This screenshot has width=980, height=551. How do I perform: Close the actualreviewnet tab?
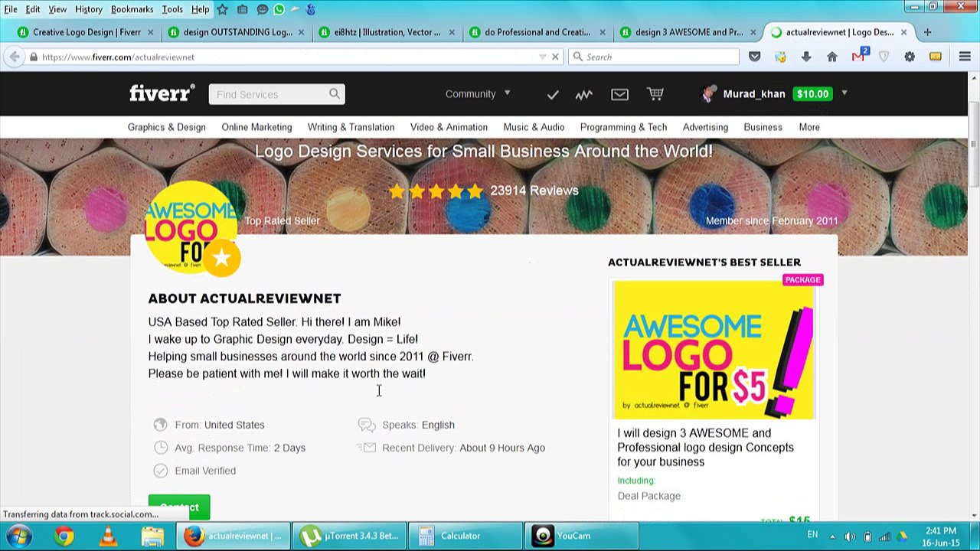903,32
